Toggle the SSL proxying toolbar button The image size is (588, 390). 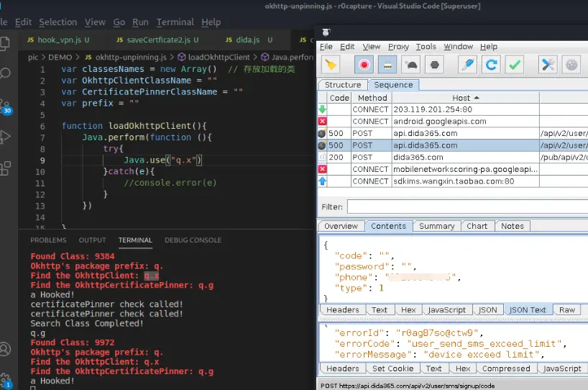(386, 65)
